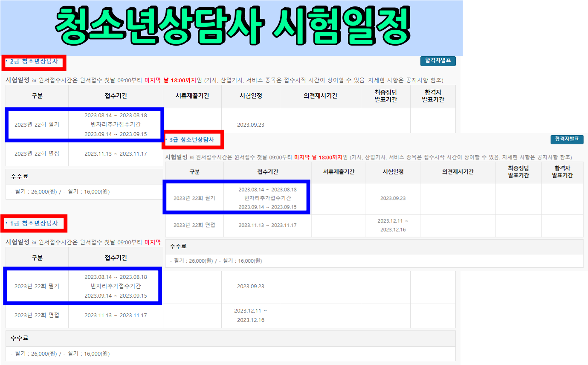Click the 빈자리추가접수기간 text in the 2급 table
588x365 pixels.
[x=116, y=125]
